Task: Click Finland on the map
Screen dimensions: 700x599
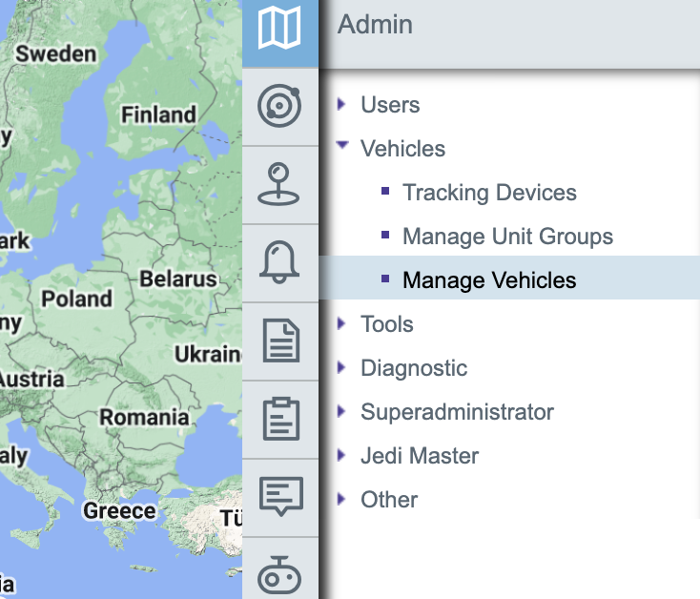Action: 158,115
